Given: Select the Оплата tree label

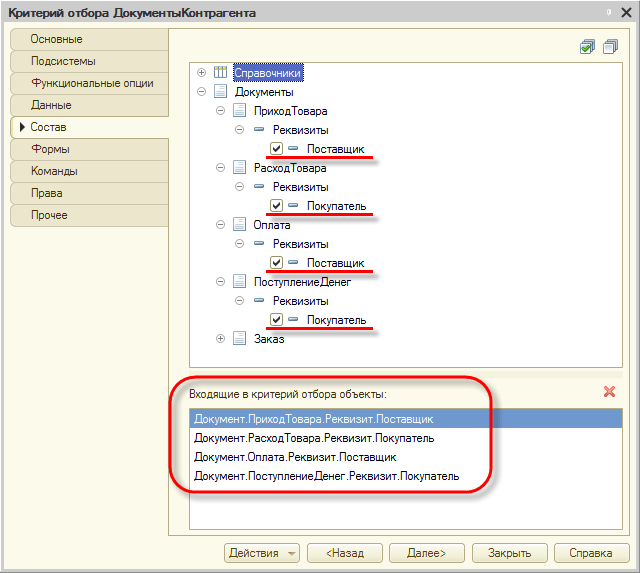Looking at the screenshot, I should tap(272, 225).
